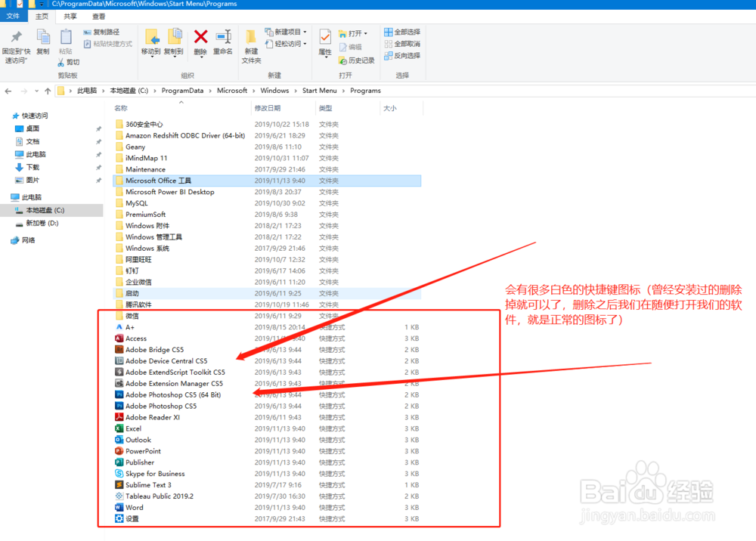This screenshot has height=541, width=756.
Task: Switch to the 查看 (View) tab
Action: [99, 17]
